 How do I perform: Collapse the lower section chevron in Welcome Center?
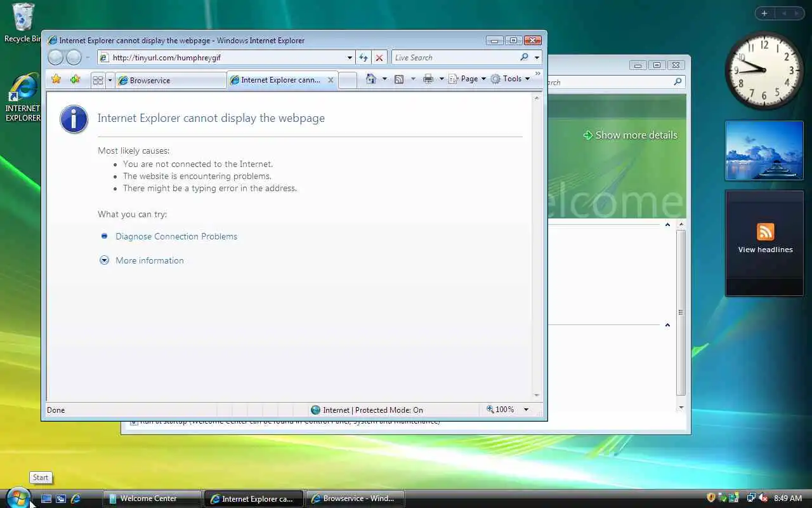[667, 325]
